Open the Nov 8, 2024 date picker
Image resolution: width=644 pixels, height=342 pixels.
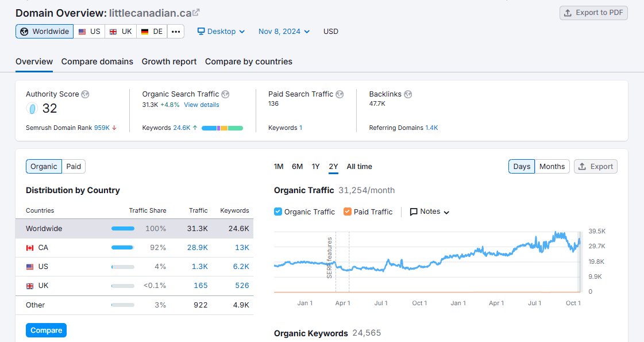[283, 31]
